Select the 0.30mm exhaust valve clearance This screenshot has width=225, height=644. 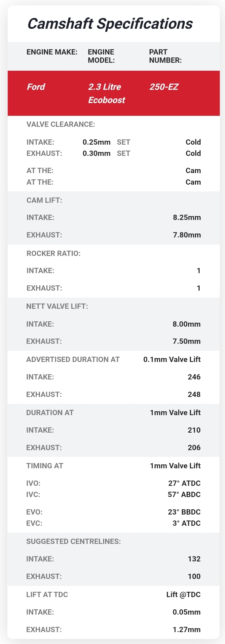(96, 153)
